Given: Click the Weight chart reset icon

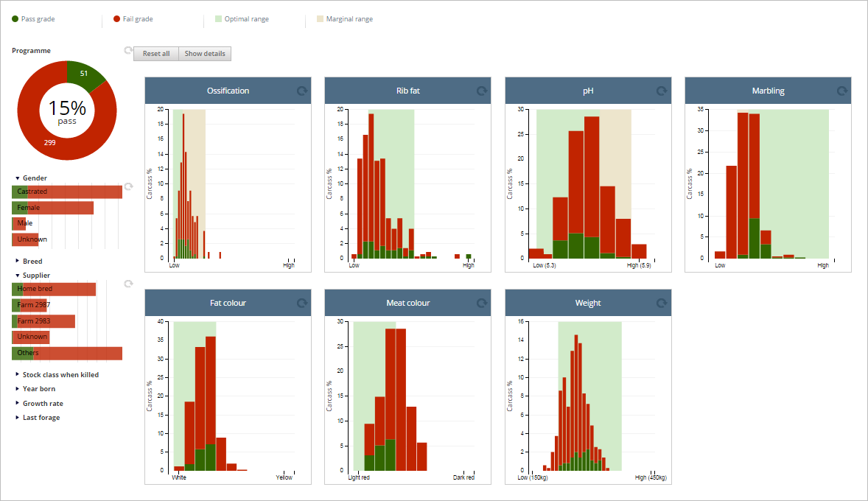Looking at the screenshot, I should click(662, 303).
